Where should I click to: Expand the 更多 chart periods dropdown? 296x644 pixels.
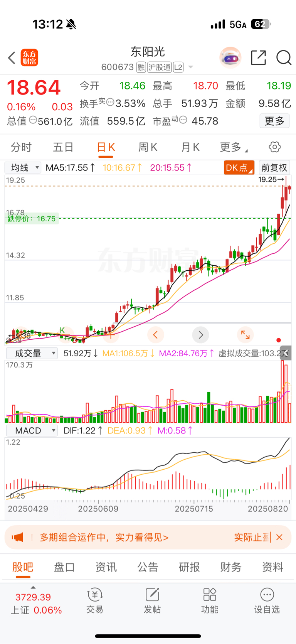point(234,147)
